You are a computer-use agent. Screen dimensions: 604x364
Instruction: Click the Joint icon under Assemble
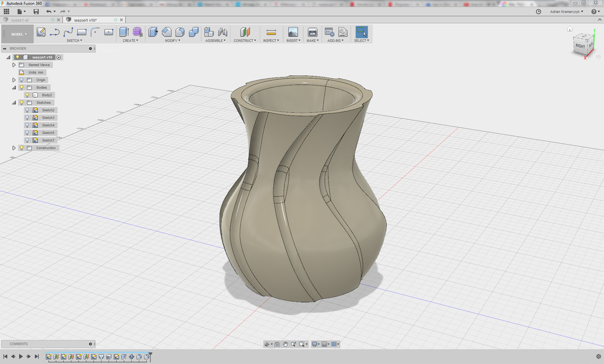pos(222,32)
